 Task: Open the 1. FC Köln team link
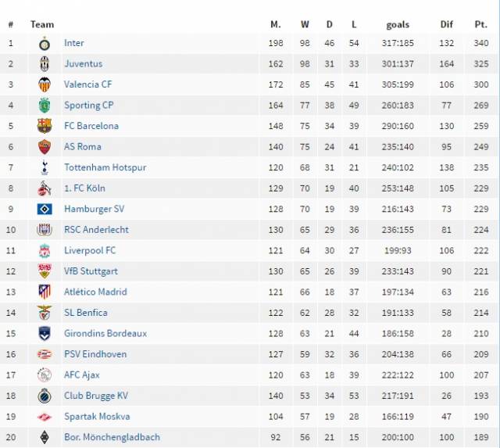(x=84, y=188)
